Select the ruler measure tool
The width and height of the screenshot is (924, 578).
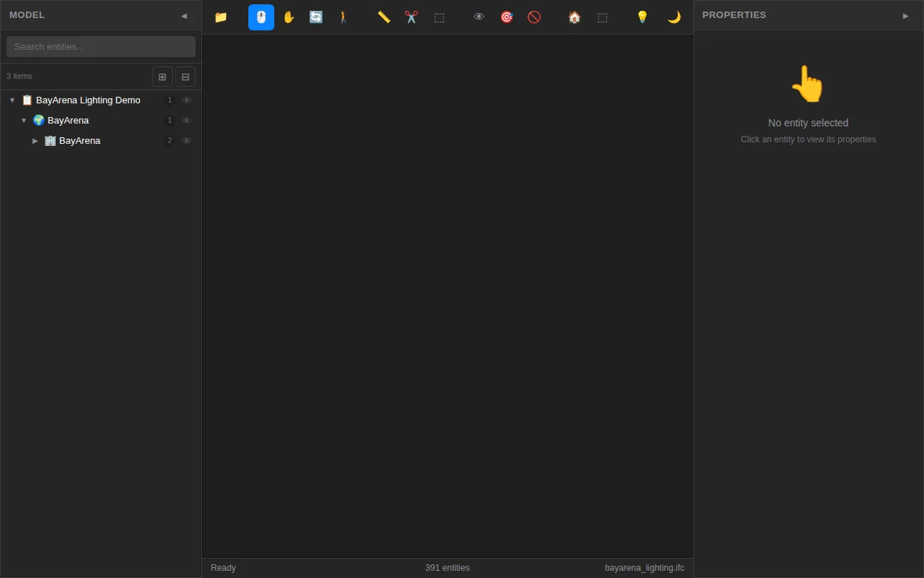pos(384,17)
